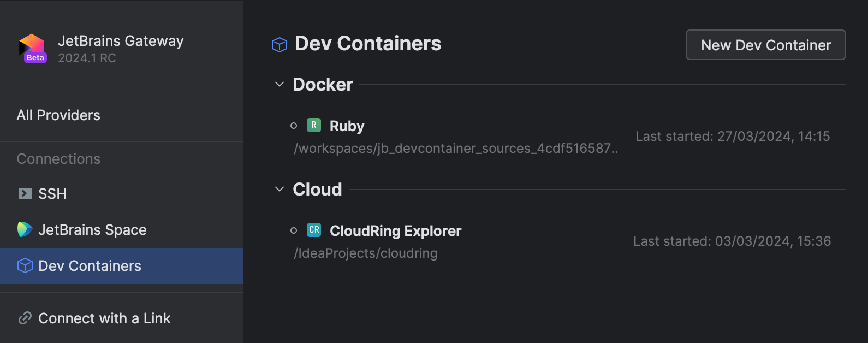This screenshot has height=343, width=868.
Task: Open the Ruby dev container
Action: coord(560,137)
